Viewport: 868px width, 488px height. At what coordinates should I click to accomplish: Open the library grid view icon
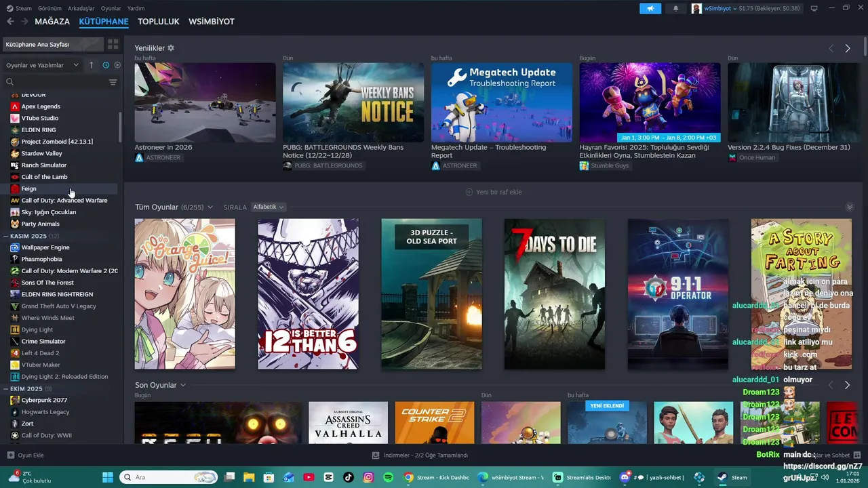113,44
